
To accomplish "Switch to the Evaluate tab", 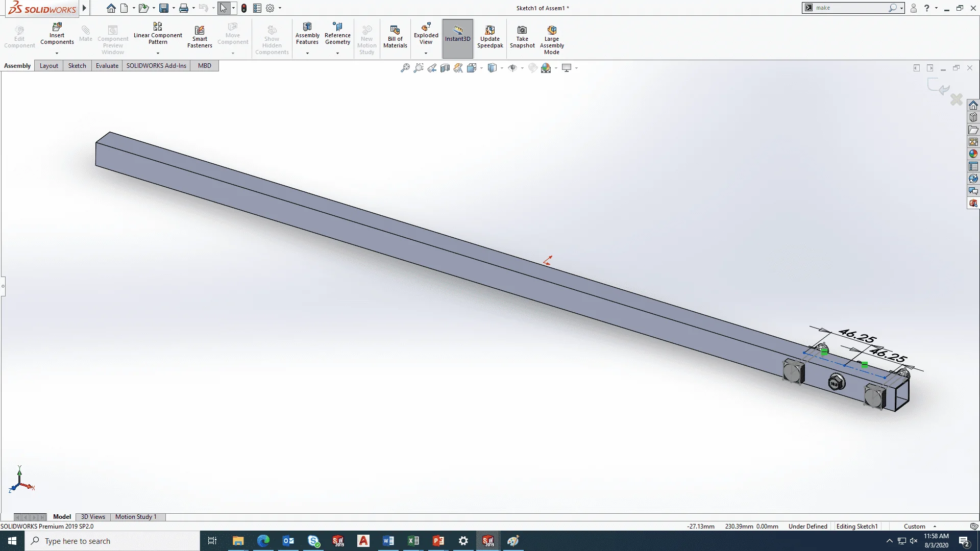I will (x=107, y=66).
